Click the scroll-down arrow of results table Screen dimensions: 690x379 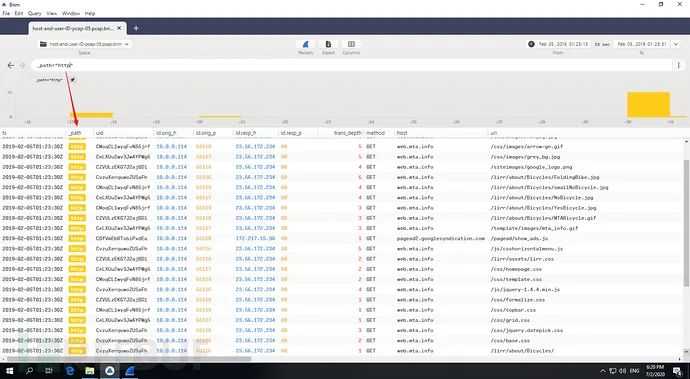pyautogui.click(x=686, y=352)
